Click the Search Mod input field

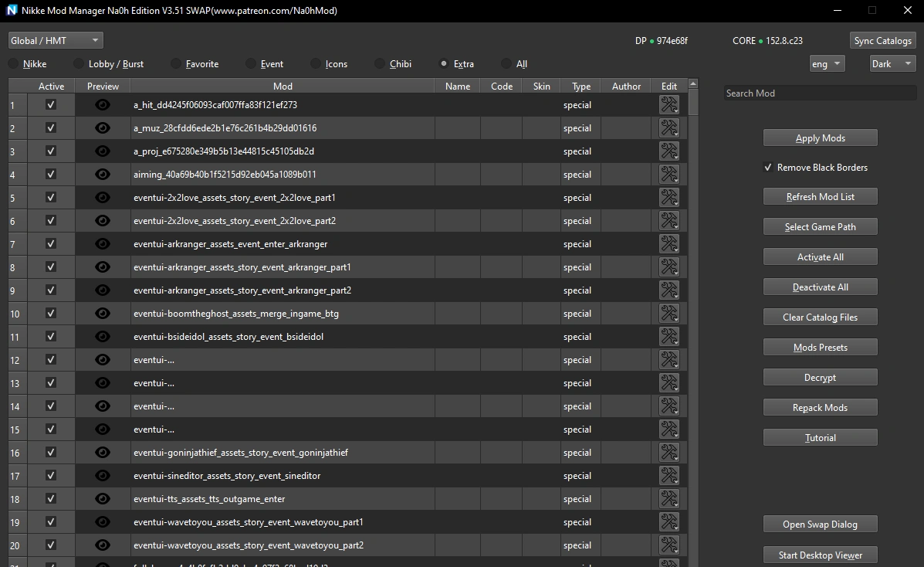820,93
